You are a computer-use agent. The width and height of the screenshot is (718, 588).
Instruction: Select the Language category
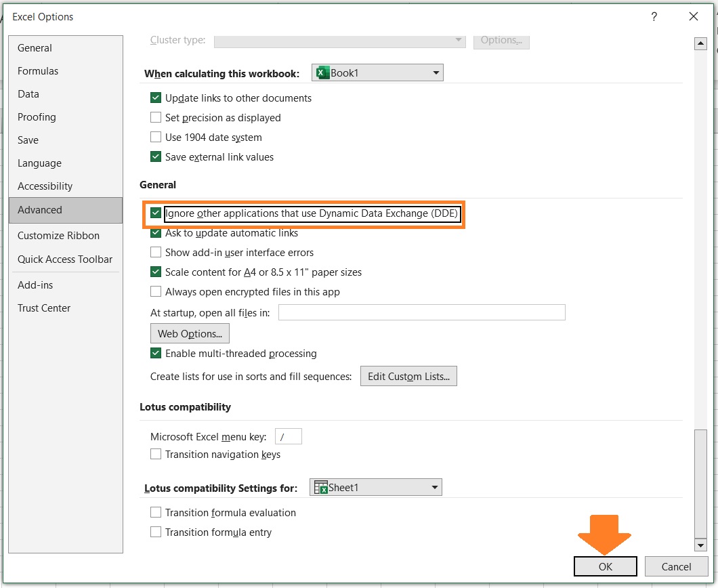click(66, 163)
